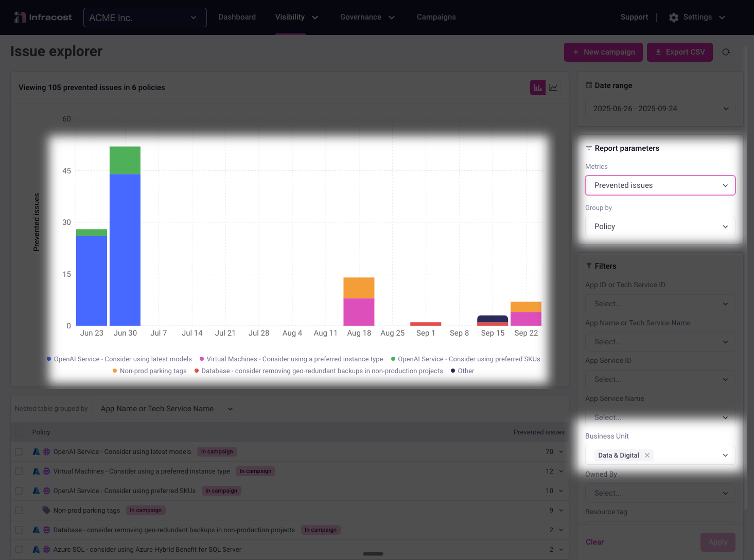The width and height of the screenshot is (754, 560).
Task: Open Settings via the gear icon
Action: coord(674,17)
